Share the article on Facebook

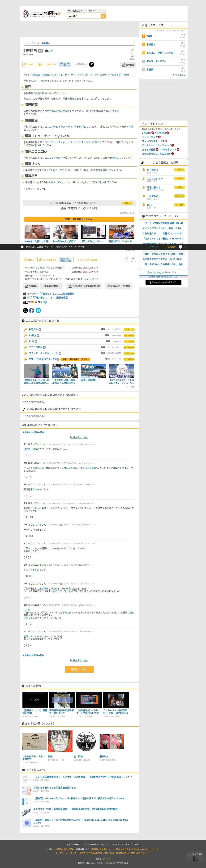pyautogui.click(x=32, y=310)
